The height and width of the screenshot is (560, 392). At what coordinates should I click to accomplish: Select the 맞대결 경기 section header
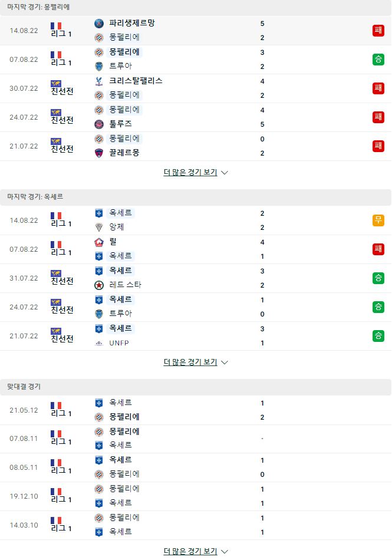(x=196, y=387)
